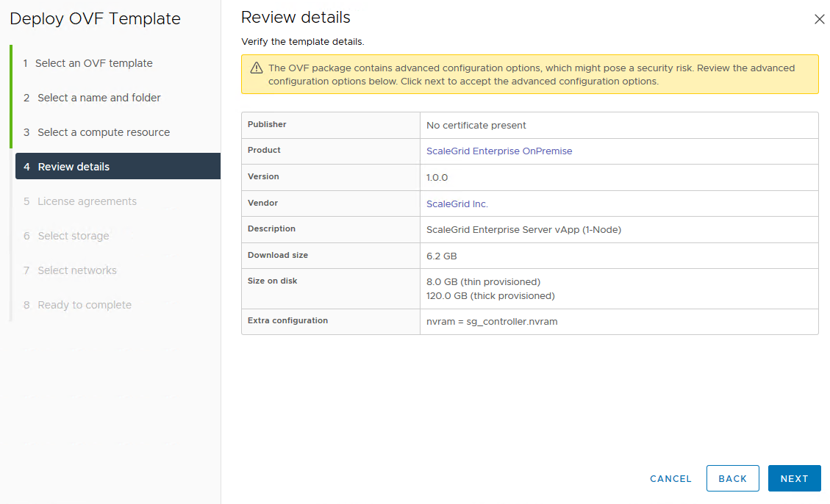The height and width of the screenshot is (504, 830).
Task: Click the Version row label
Action: [263, 176]
